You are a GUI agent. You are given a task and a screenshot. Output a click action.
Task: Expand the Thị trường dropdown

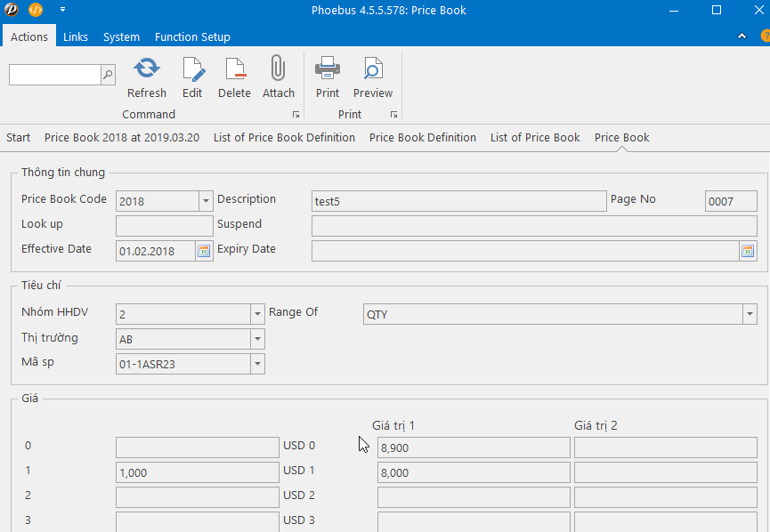[x=258, y=339]
